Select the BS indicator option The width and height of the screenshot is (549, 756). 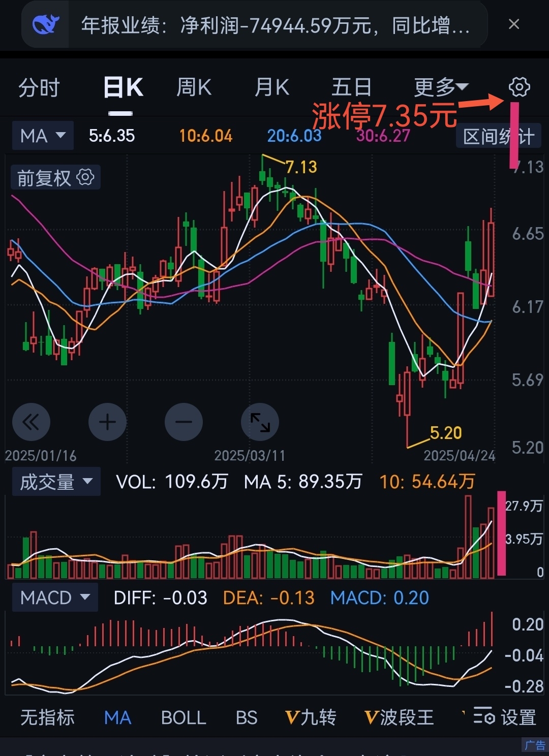coord(247,718)
